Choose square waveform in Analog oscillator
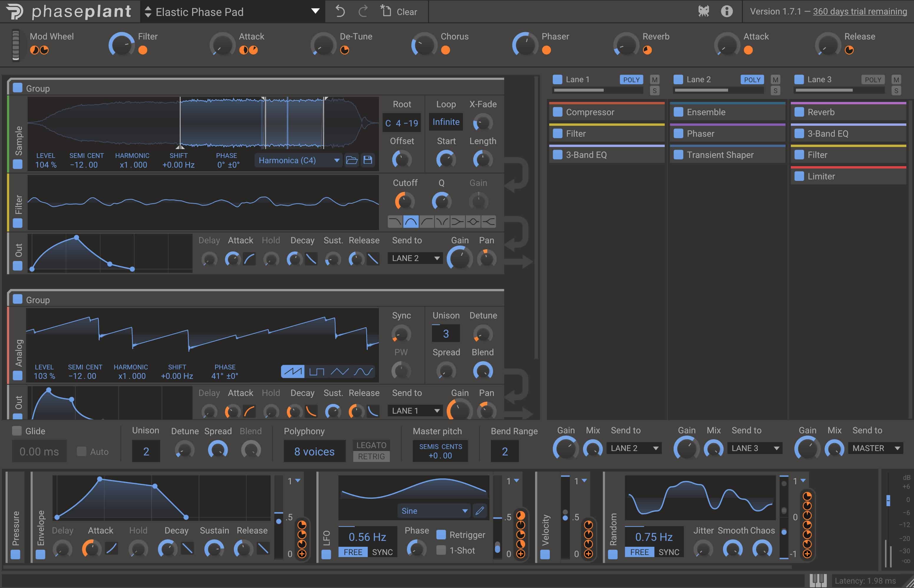 316,371
